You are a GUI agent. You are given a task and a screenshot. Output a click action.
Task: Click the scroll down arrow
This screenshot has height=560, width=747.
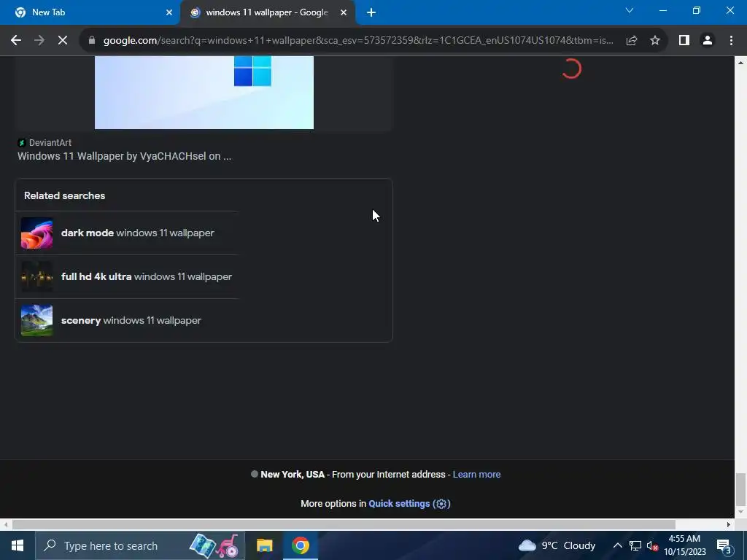pyautogui.click(x=740, y=512)
